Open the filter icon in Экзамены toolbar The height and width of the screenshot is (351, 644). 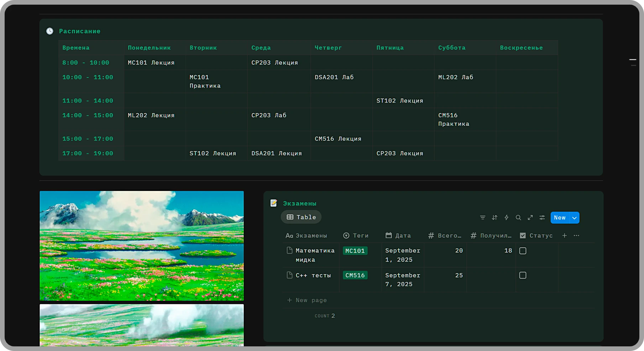click(482, 217)
